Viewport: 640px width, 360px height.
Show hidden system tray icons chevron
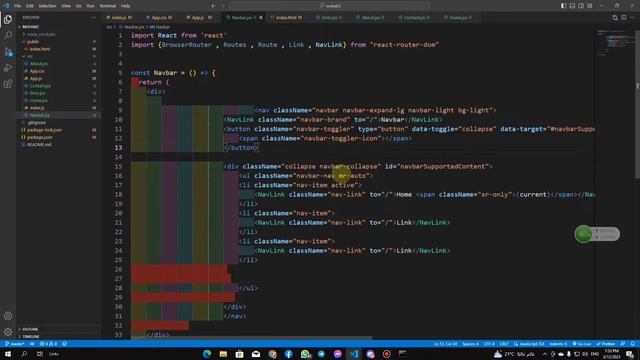click(544, 354)
